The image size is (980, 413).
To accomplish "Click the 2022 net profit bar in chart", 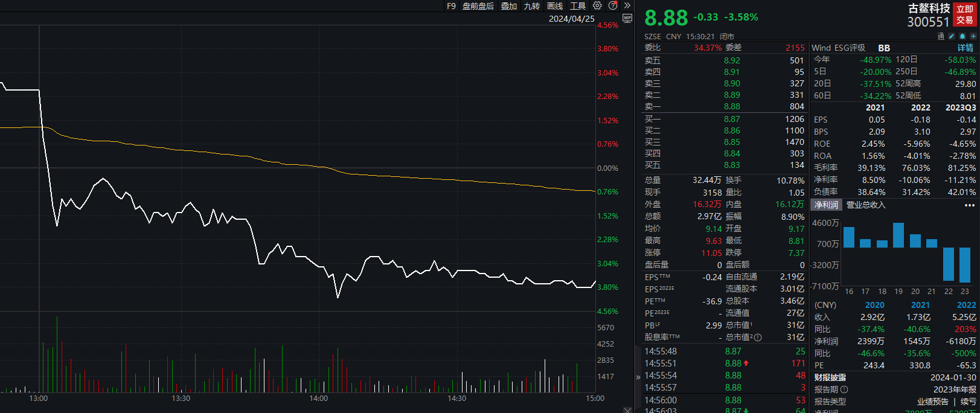I will coord(948,264).
